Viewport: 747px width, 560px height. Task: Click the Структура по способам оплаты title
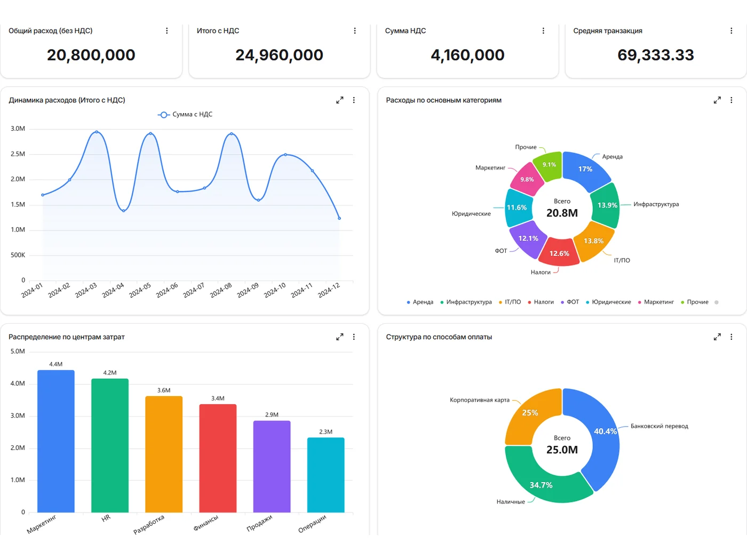[439, 337]
